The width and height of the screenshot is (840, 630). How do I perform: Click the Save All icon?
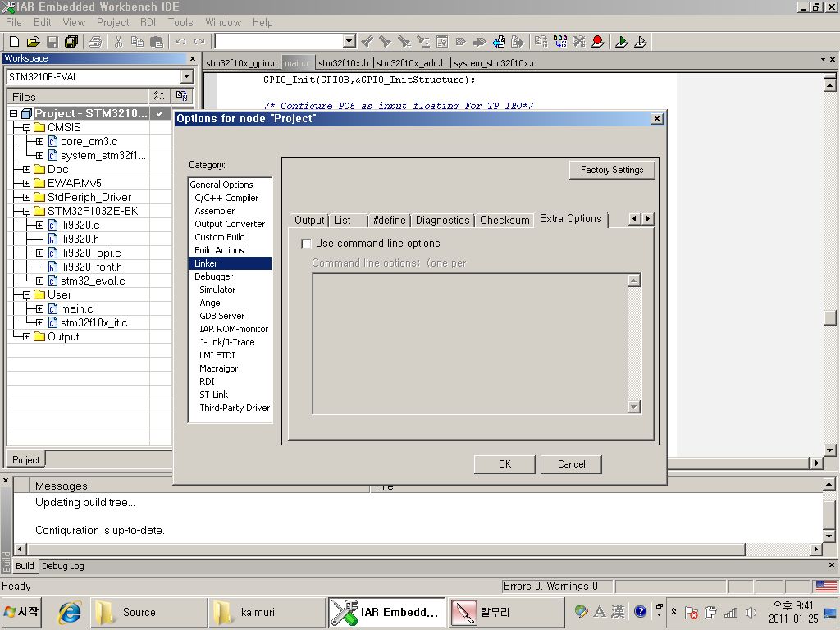point(71,41)
